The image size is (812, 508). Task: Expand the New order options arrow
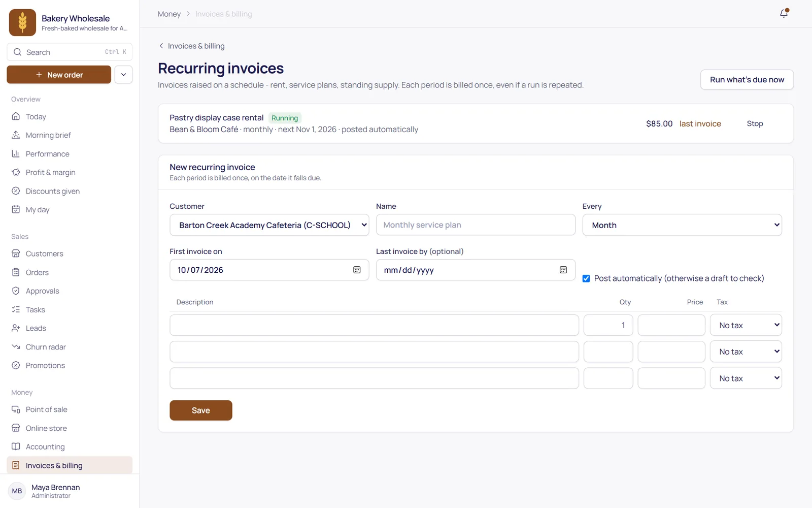point(123,75)
